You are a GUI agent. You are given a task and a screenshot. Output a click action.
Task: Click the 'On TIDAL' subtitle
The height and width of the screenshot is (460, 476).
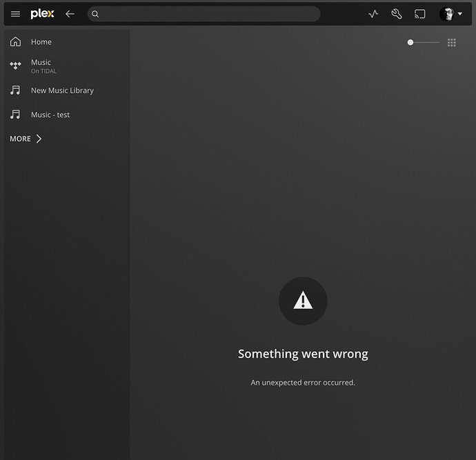pos(43,71)
